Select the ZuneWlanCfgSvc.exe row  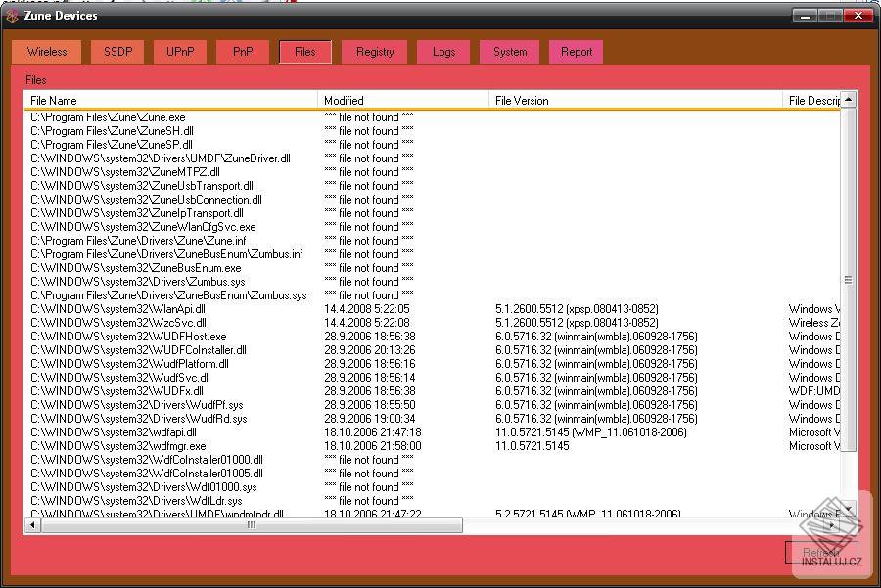coord(433,227)
